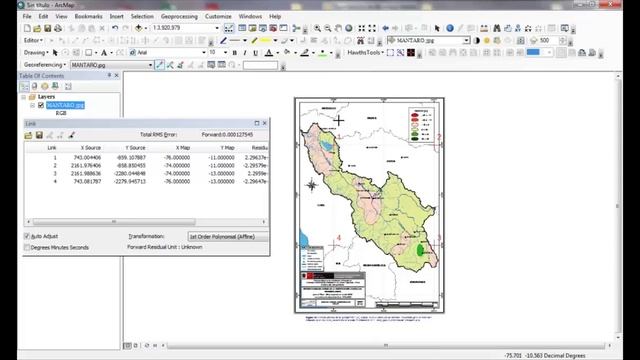This screenshot has width=640, height=360.
Task: Create a new map document
Action: tap(27, 28)
